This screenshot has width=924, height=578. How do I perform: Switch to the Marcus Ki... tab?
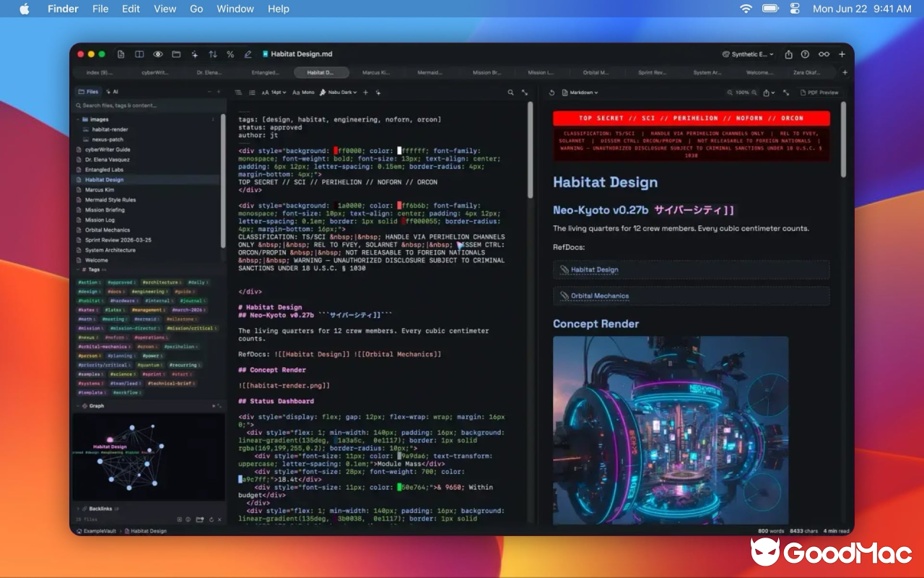coord(376,72)
